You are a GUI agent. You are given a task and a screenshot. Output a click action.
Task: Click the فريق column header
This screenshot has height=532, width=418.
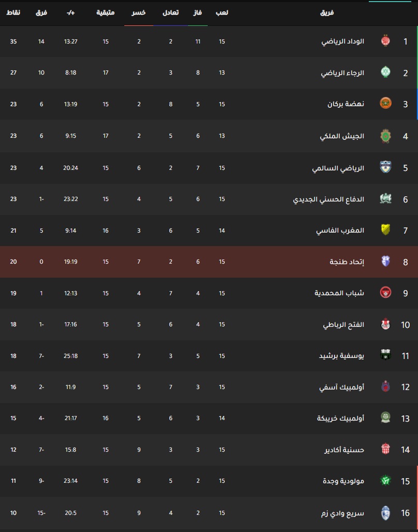pos(327,12)
